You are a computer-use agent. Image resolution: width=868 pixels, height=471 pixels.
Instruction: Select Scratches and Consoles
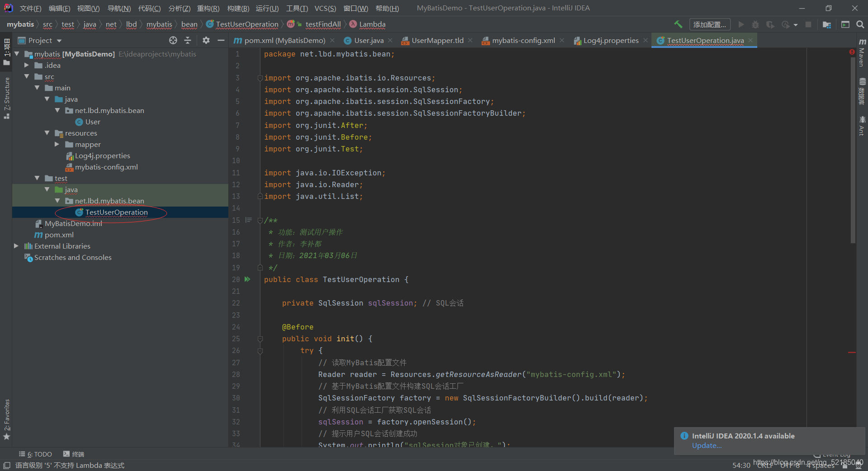coord(73,257)
